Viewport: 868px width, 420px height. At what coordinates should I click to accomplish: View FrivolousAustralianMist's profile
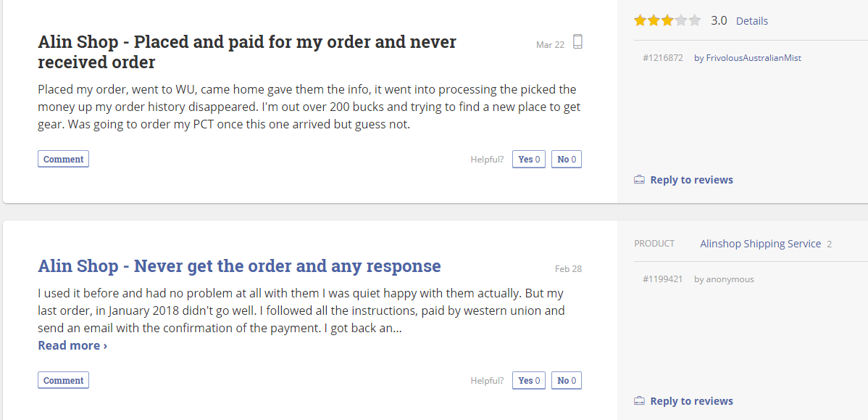coord(753,58)
